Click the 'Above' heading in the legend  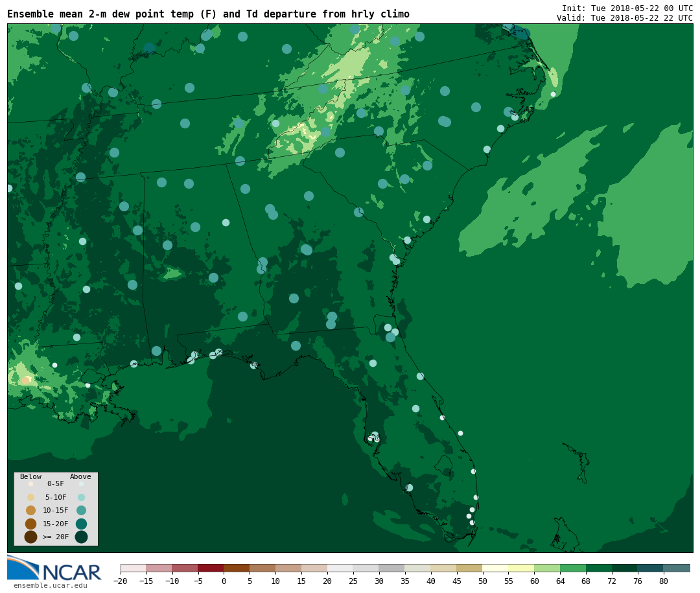coord(80,476)
